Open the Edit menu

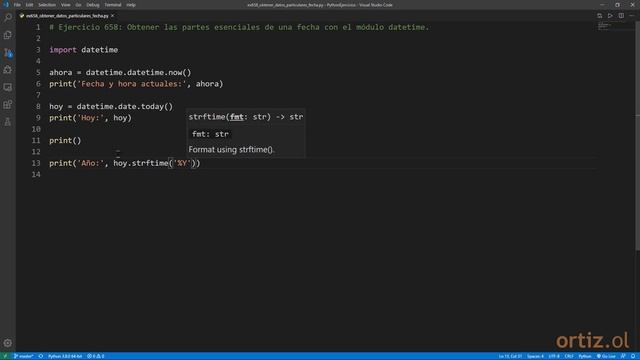tap(29, 5)
